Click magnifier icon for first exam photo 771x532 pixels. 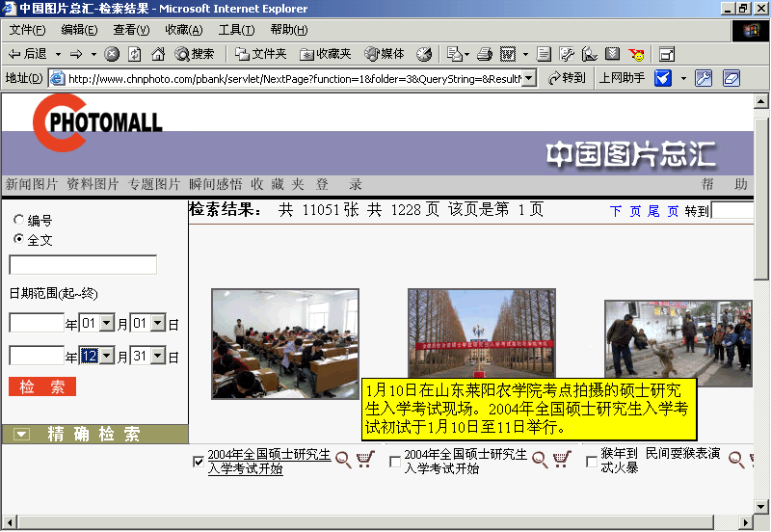click(x=343, y=461)
